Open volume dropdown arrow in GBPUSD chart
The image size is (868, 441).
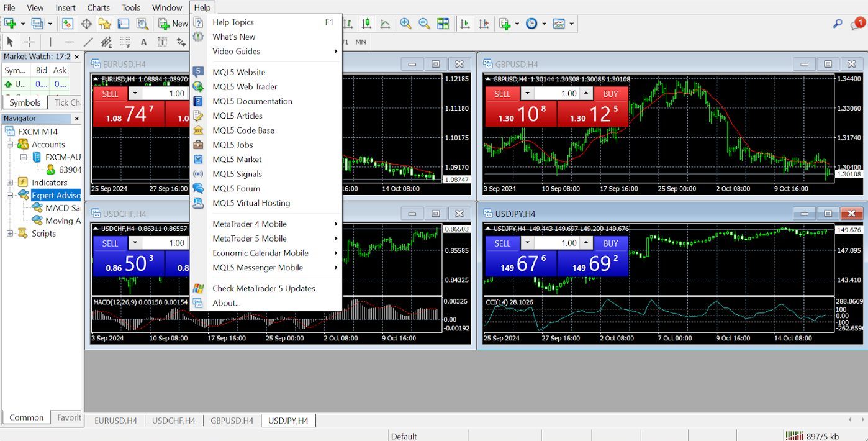coord(527,94)
